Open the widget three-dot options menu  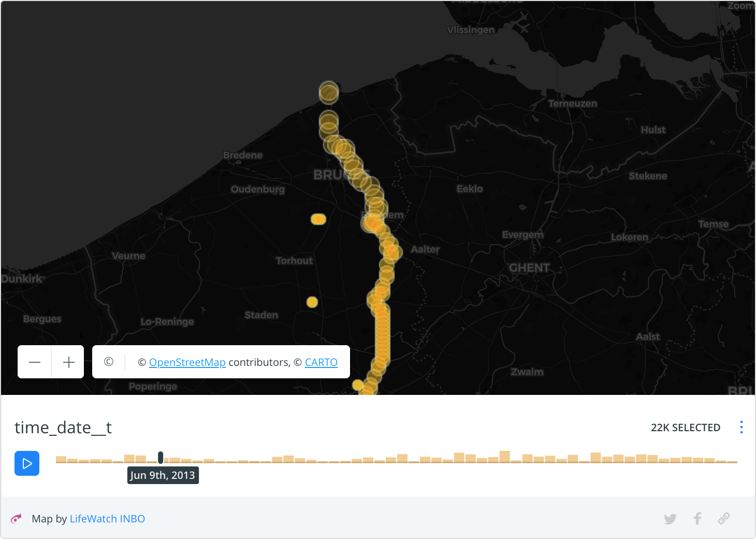click(x=742, y=427)
